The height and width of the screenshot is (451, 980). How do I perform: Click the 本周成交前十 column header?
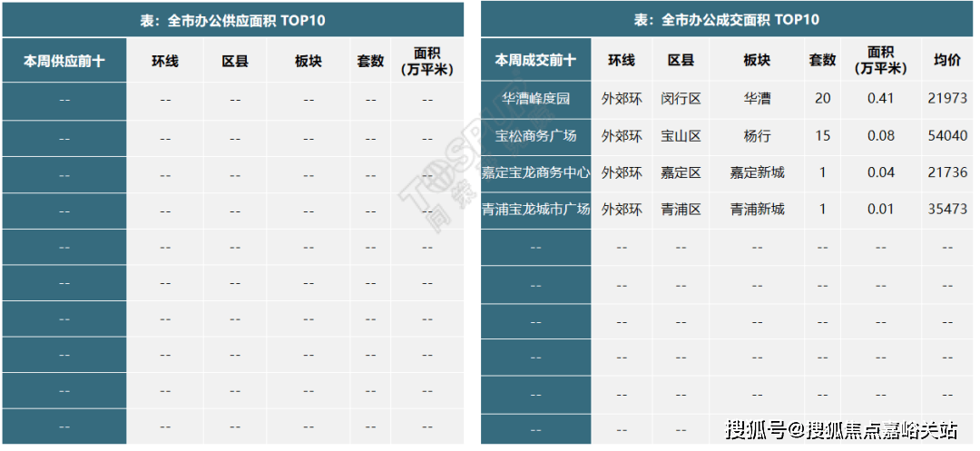click(535, 61)
